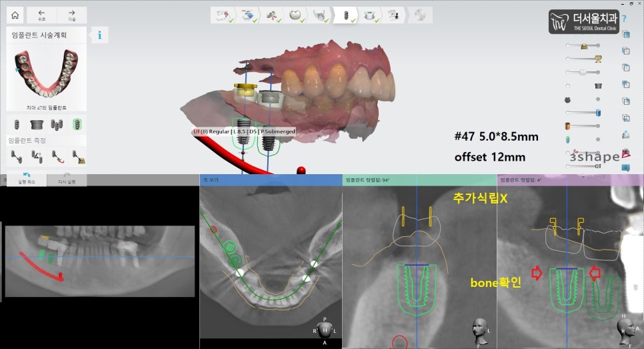Adjust the gold crown transparency slider
This screenshot has width=644, height=349.
click(x=583, y=45)
